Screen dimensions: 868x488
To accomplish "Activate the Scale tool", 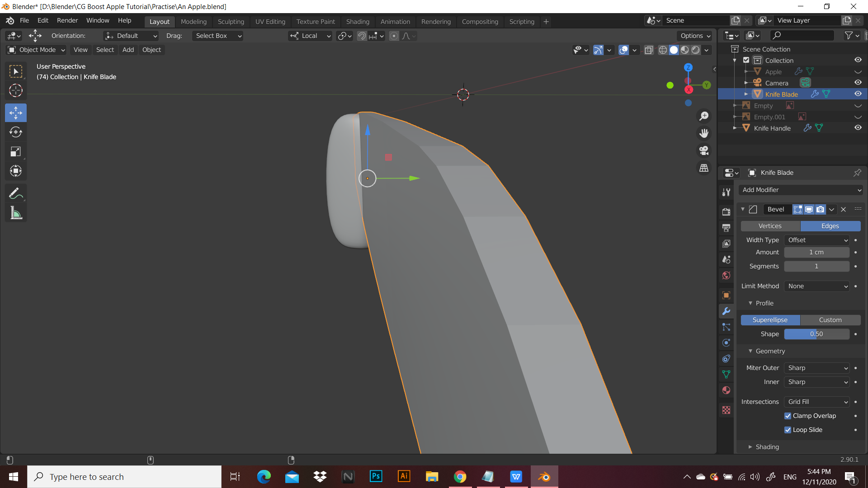I will click(x=16, y=151).
